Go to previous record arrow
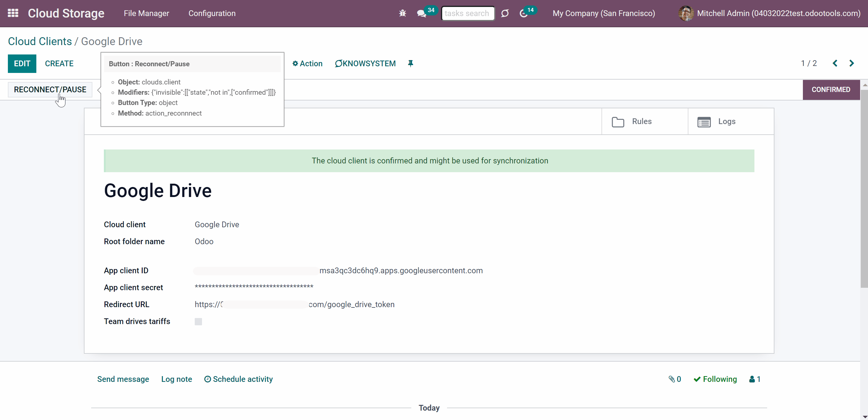Image resolution: width=868 pixels, height=420 pixels. click(835, 63)
